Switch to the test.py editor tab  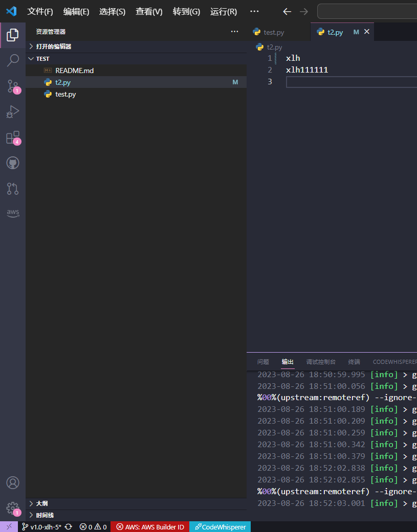pos(278,32)
